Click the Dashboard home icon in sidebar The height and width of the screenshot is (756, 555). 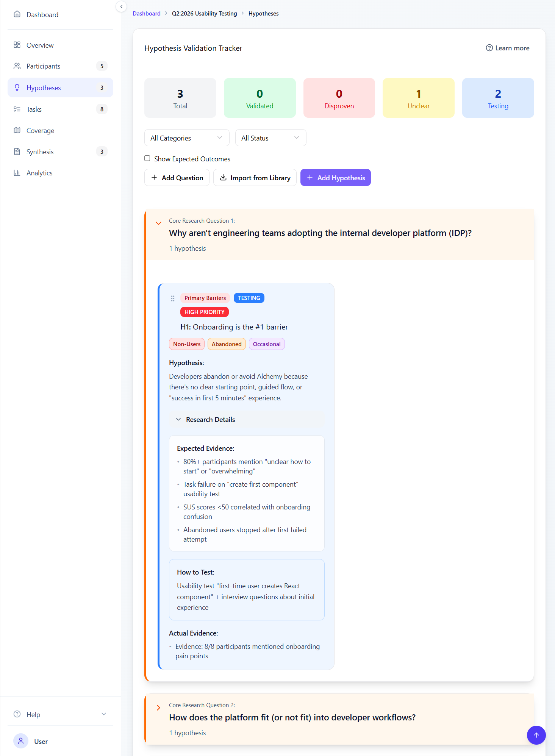click(x=17, y=14)
